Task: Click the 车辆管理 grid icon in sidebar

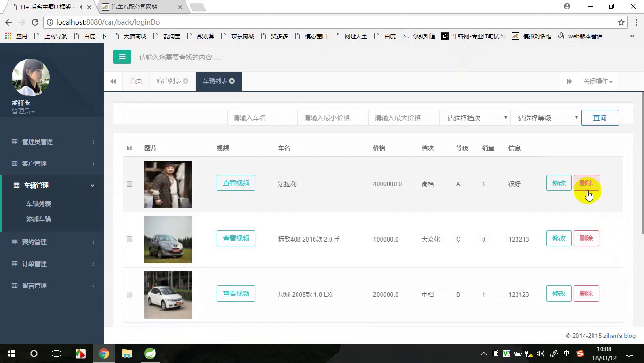Action: [17, 185]
